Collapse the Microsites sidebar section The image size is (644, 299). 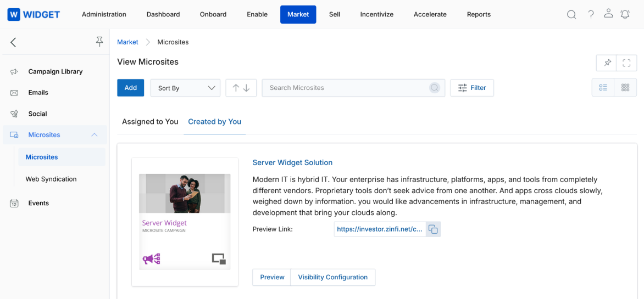click(x=95, y=134)
